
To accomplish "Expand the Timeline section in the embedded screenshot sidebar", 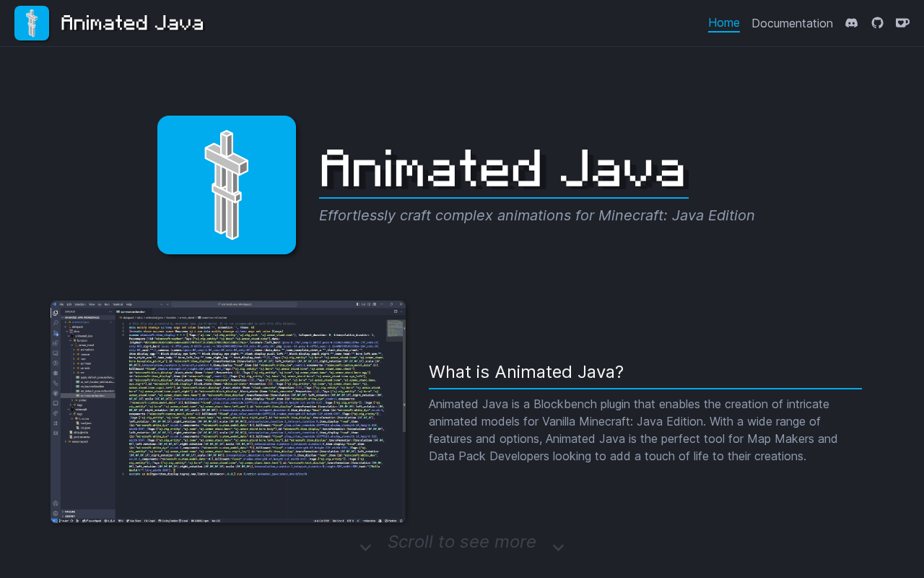I will pos(70,512).
